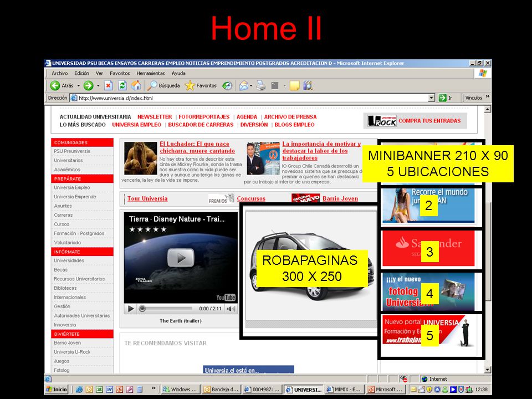The height and width of the screenshot is (399, 532).
Task: Launch PowerPoint from quick launch
Action: click(x=120, y=390)
